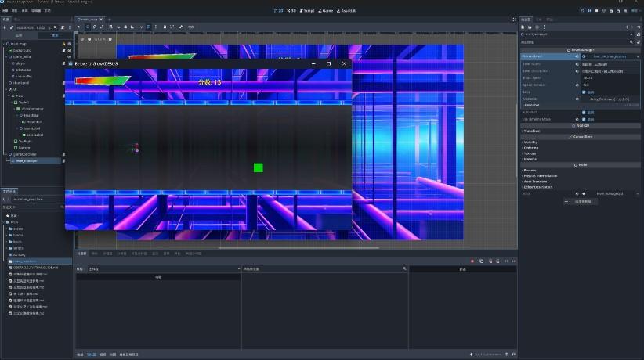
Task: Click the add metadata button
Action: point(581,201)
